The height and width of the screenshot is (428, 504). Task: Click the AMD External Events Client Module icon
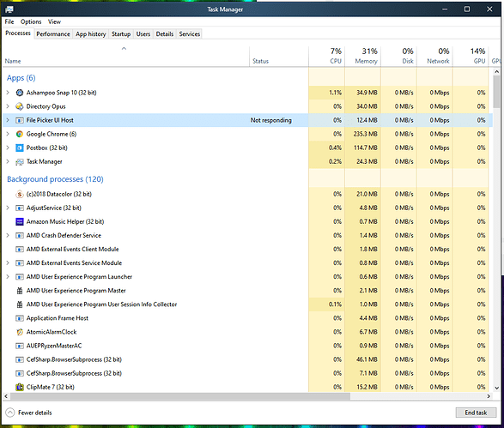[20, 249]
